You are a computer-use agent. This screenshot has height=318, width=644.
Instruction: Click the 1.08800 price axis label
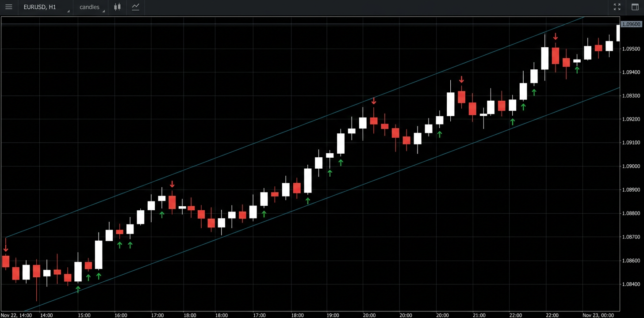[632, 214]
